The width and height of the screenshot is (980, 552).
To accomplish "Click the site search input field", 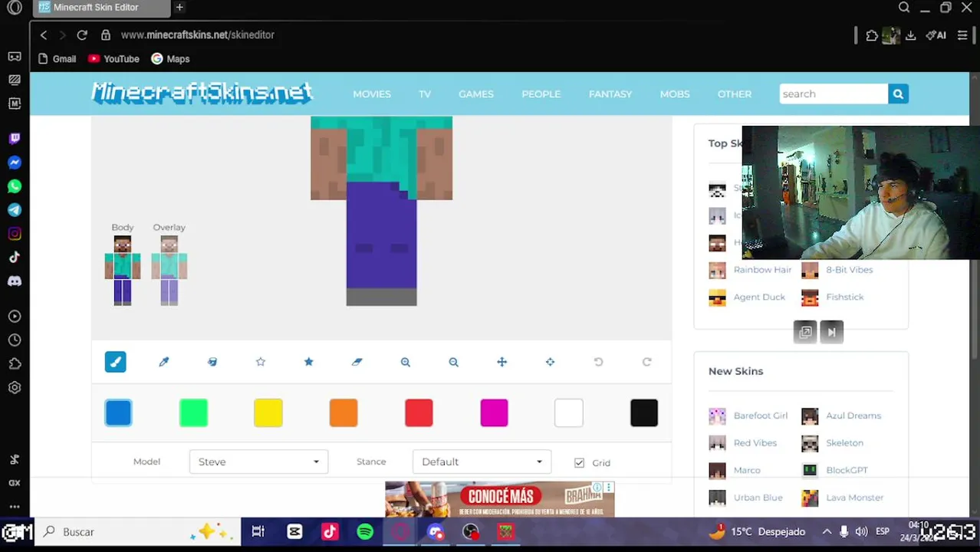I will (x=834, y=94).
